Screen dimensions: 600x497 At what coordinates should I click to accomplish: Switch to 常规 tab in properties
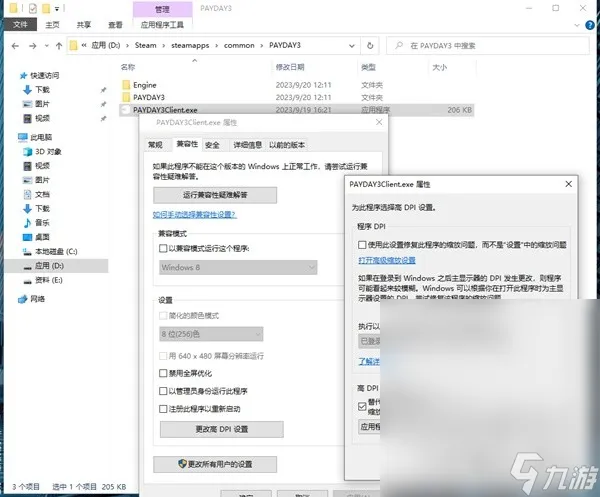(x=155, y=145)
